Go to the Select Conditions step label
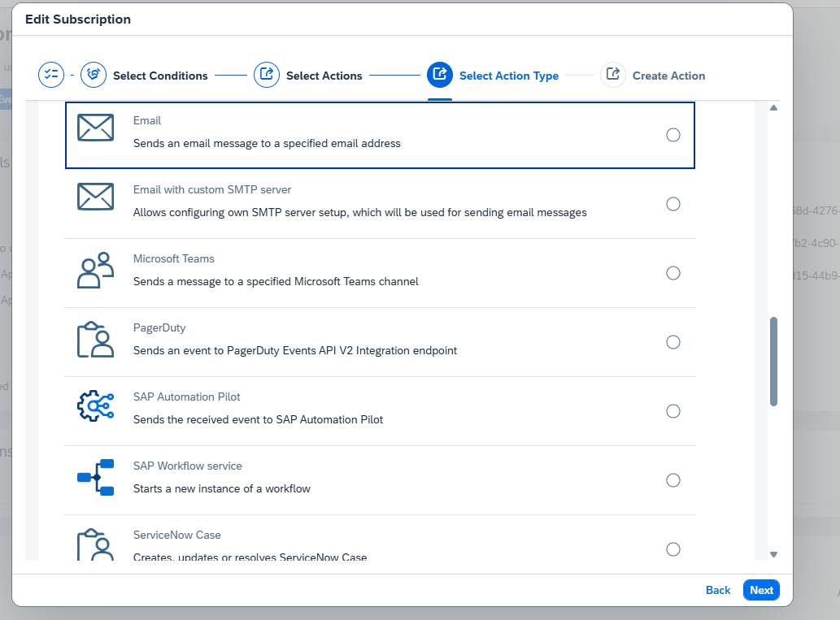The image size is (840, 620). click(160, 76)
